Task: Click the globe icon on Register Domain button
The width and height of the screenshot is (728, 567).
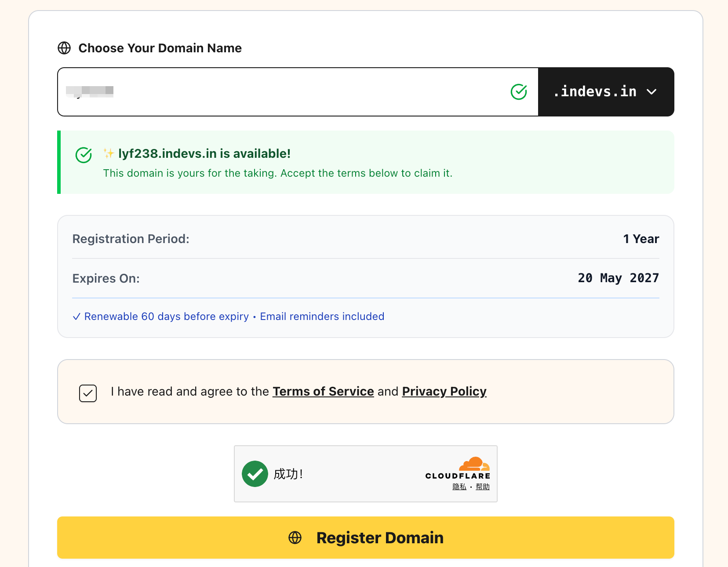Action: tap(295, 538)
